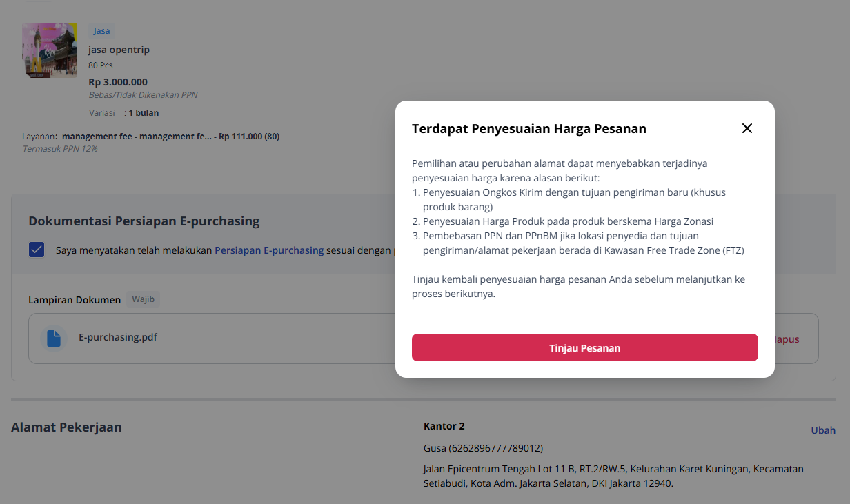Screen dimensions: 850x504
Task: Click the Jalan Epicentrum Tengah address text
Action: 613,476
